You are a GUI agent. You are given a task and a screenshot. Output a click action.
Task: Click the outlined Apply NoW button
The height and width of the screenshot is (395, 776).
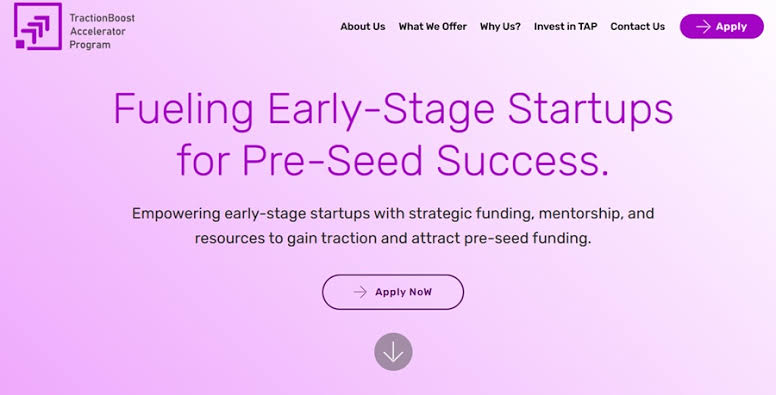pos(393,292)
